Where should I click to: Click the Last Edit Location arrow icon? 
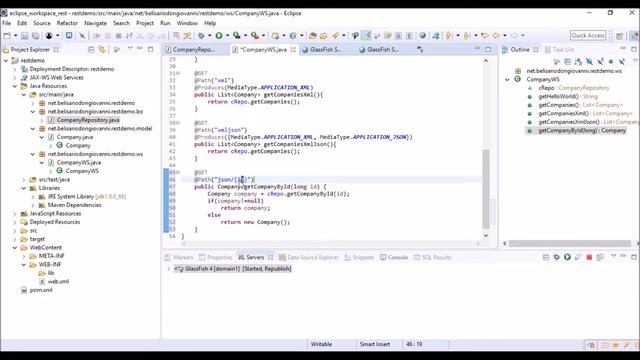coord(485,36)
